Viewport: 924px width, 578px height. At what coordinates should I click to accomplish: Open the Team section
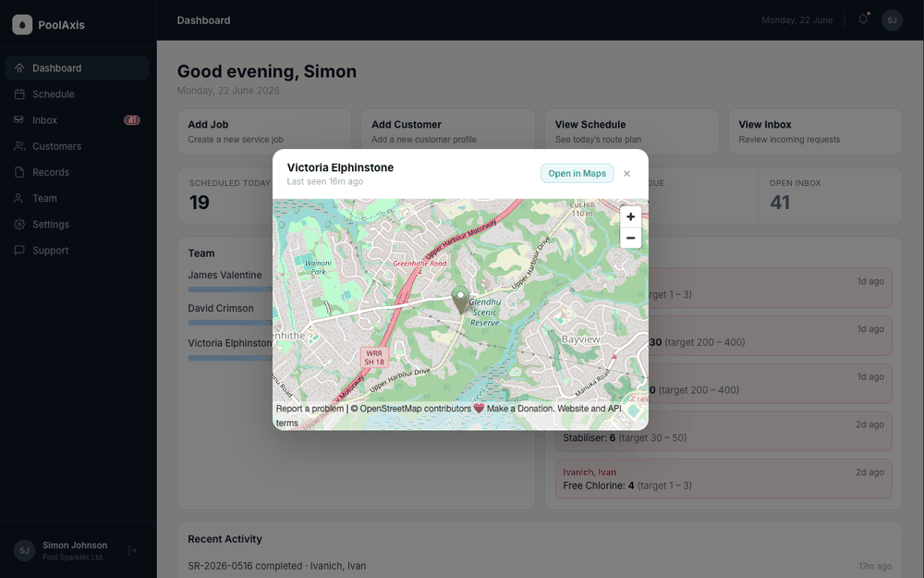[77, 198]
